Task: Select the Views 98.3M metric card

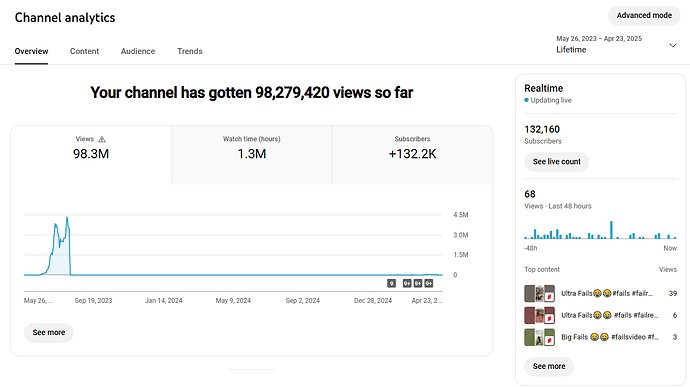Action: click(91, 155)
